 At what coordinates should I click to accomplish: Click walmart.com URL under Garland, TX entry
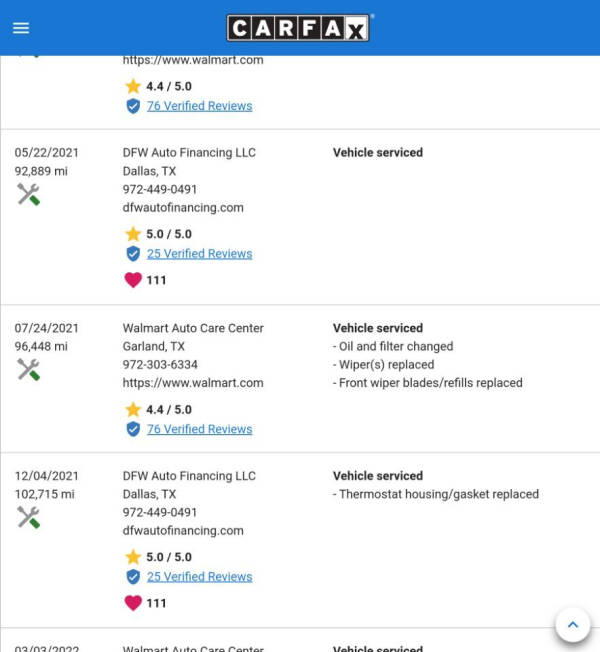193,383
